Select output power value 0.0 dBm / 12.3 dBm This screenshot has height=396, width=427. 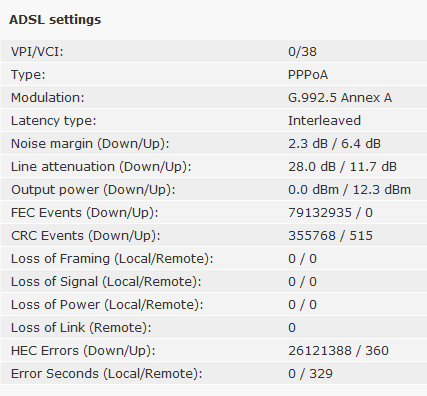pos(349,190)
